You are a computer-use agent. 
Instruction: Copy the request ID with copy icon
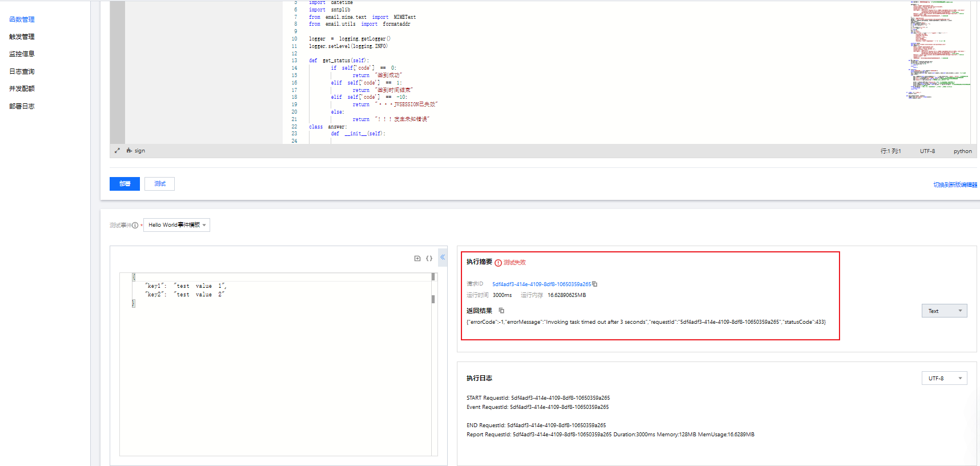(595, 284)
